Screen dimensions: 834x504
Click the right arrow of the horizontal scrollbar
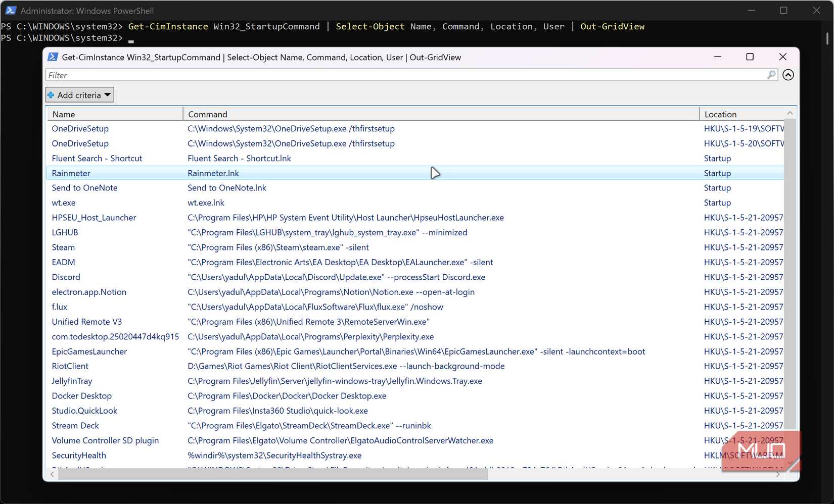click(778, 474)
